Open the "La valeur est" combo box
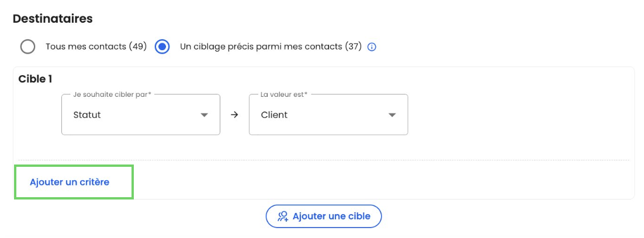This screenshot has height=238, width=644. pos(328,115)
